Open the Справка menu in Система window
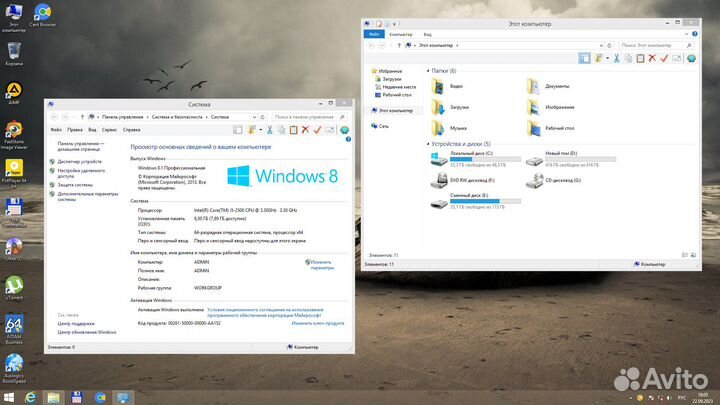 (131, 130)
